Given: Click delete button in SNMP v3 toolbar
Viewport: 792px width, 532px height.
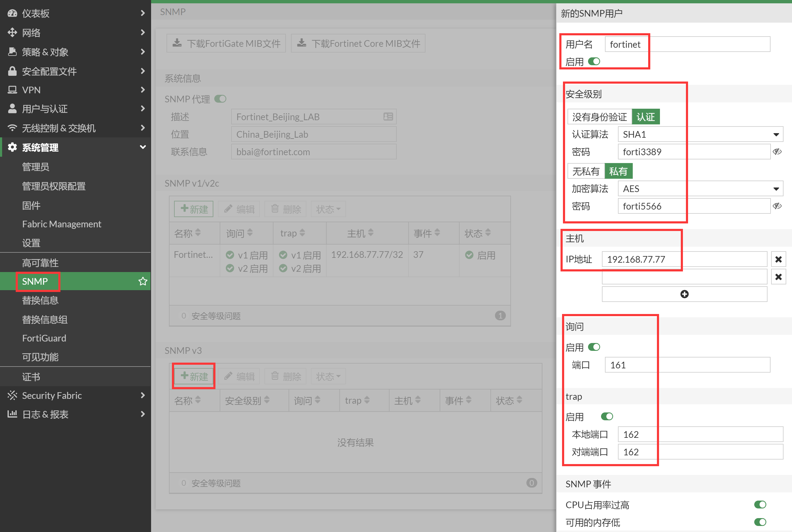Looking at the screenshot, I should (x=286, y=376).
